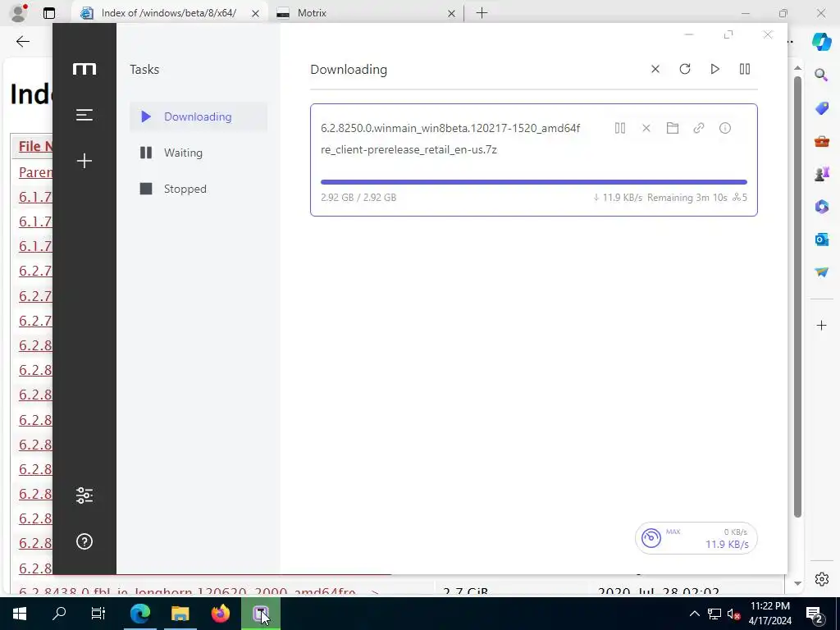Close the Motrix browser tab
Screen dimensions: 840x630
pos(451,13)
